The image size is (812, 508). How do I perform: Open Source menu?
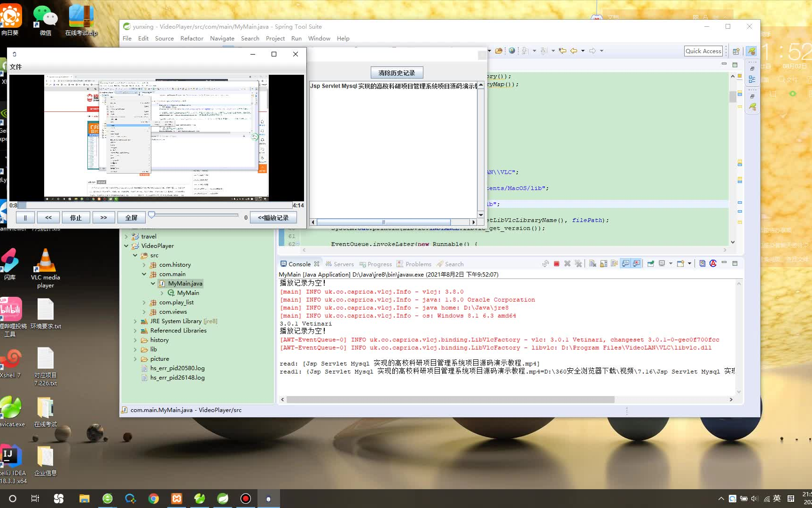164,38
